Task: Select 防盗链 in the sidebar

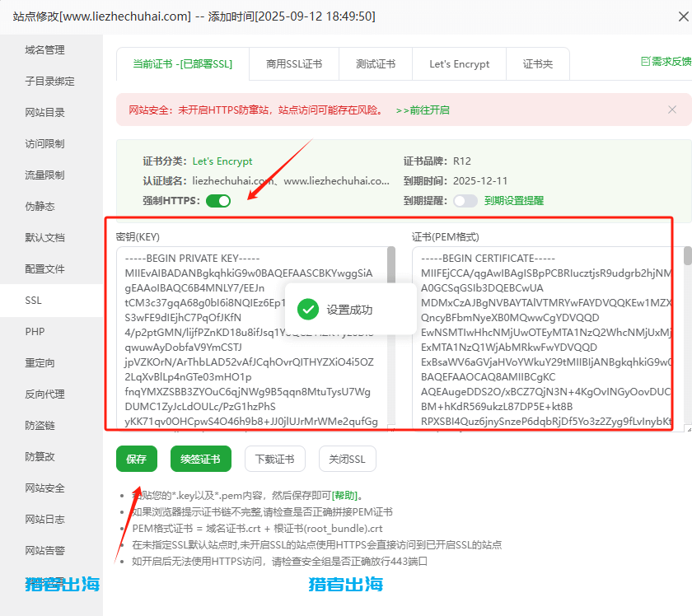Action: [x=40, y=426]
